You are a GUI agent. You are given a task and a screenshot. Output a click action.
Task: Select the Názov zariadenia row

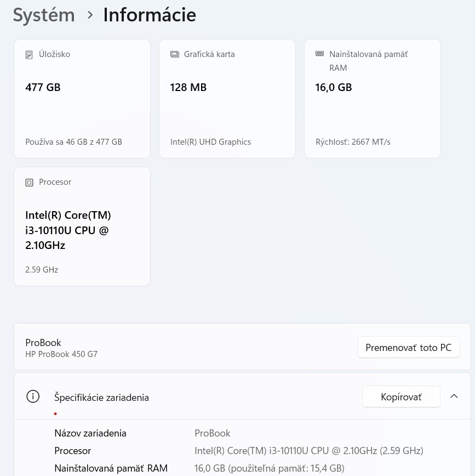90,433
